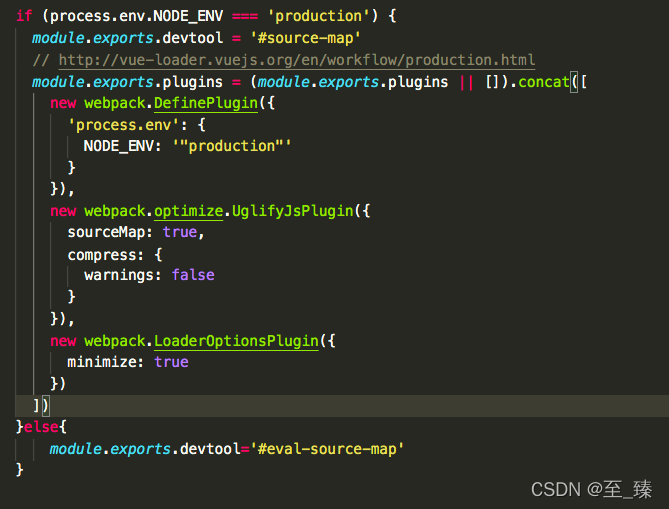Click the vue-loader.vuejs.org production URL in comment
The image size is (669, 509).
pos(297,60)
